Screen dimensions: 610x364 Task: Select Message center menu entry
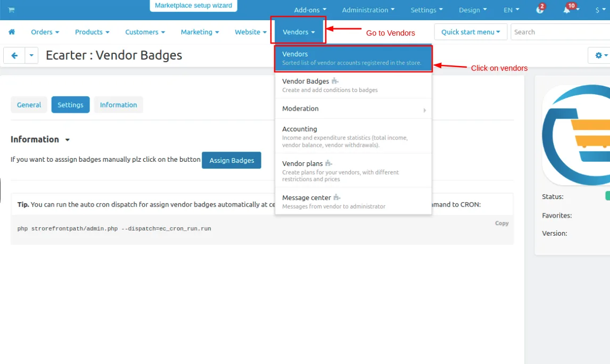(353, 202)
